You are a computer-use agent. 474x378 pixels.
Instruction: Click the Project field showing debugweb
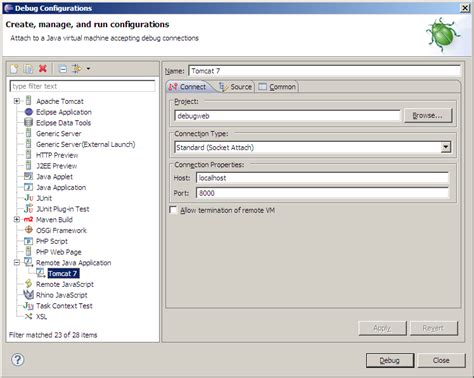coord(287,116)
